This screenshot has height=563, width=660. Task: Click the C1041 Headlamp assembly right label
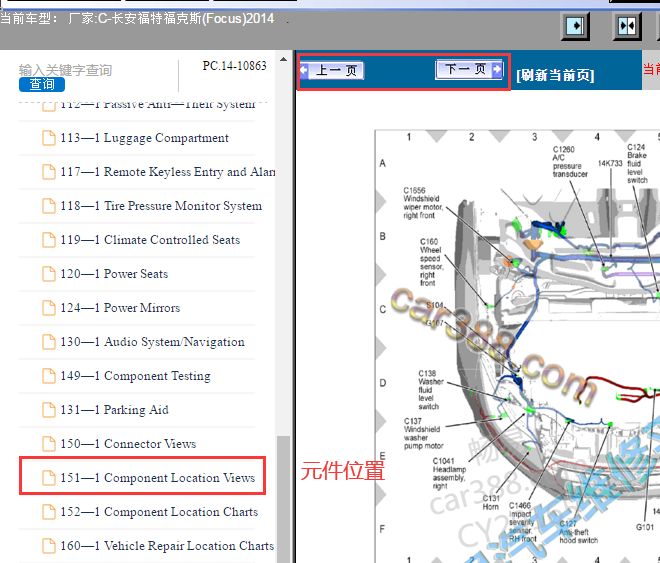[x=449, y=474]
